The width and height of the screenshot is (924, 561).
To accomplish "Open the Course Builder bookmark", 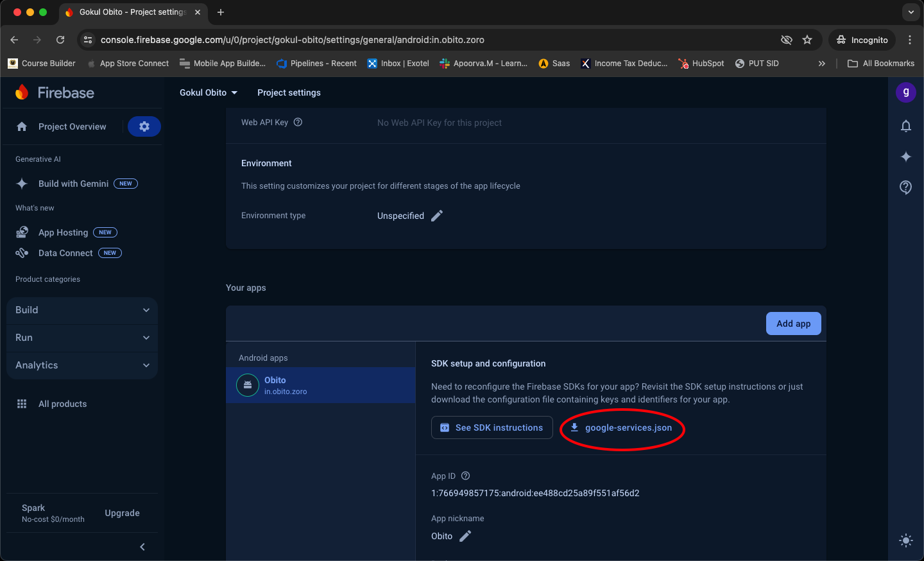I will click(x=42, y=64).
